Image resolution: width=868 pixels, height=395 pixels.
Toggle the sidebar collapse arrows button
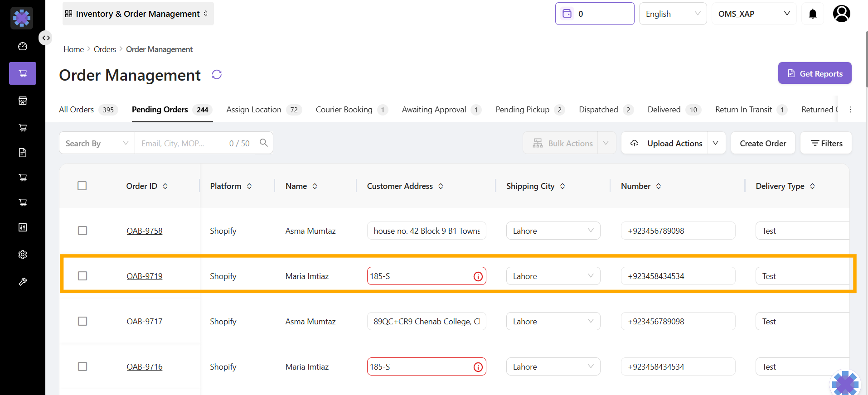tap(46, 38)
